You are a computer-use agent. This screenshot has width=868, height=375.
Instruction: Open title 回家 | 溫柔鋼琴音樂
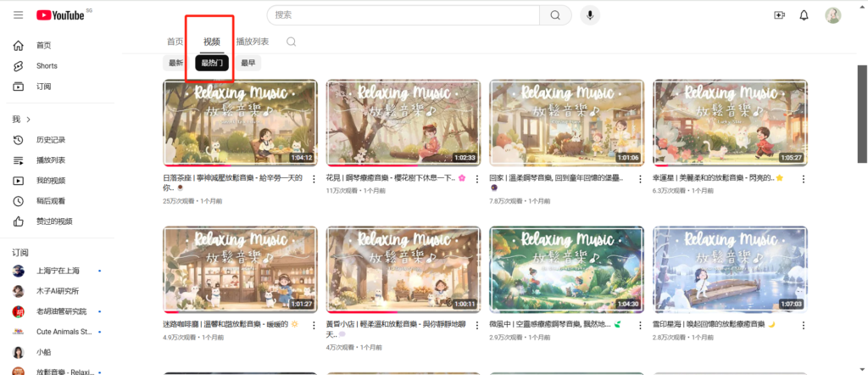(556, 182)
